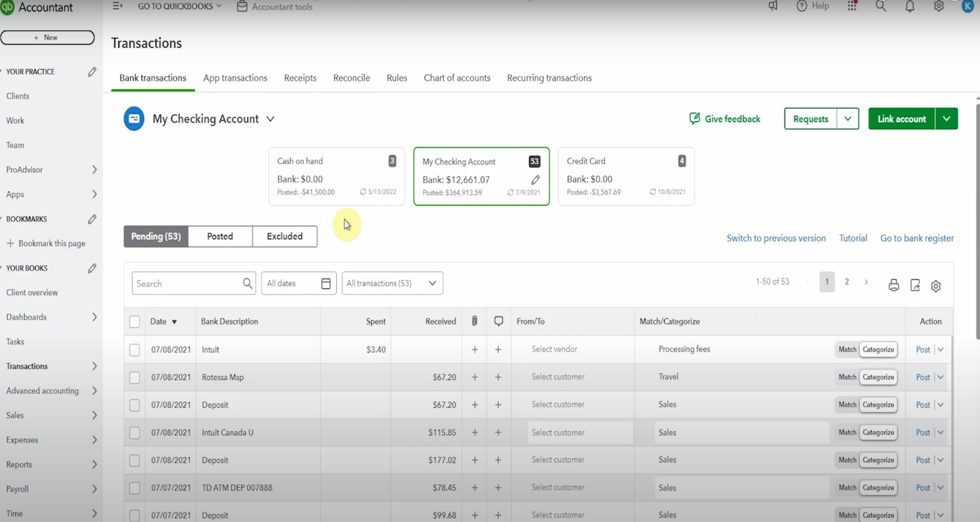Go to page 2 of transactions
Viewport: 980px width, 522px height.
pyautogui.click(x=846, y=282)
